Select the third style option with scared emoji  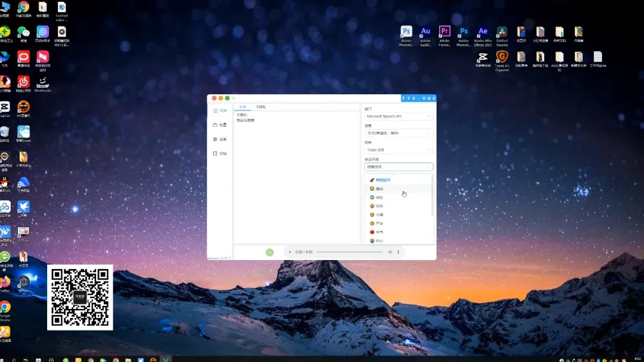[x=398, y=197]
